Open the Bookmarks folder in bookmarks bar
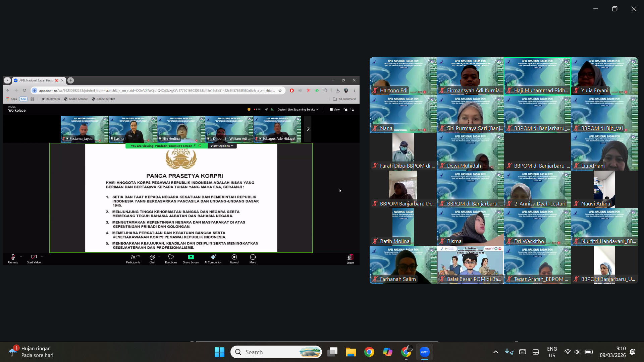Image resolution: width=644 pixels, height=362 pixels. tap(51, 99)
